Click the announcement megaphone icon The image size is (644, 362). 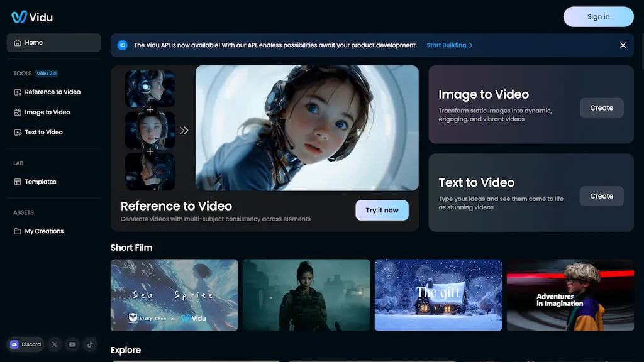[123, 45]
